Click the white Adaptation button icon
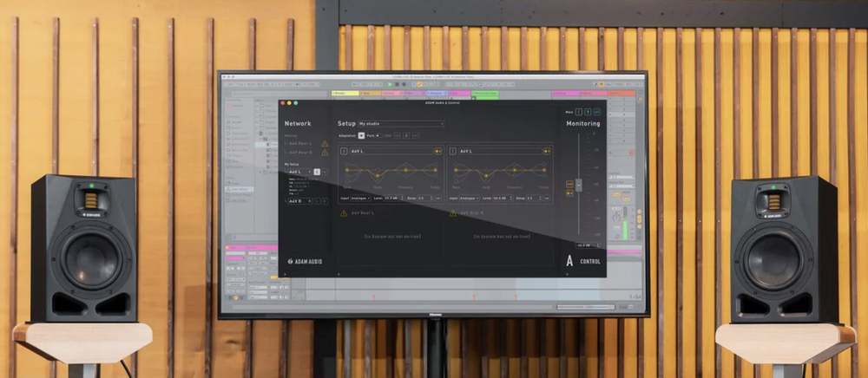The image size is (868, 378). click(361, 135)
